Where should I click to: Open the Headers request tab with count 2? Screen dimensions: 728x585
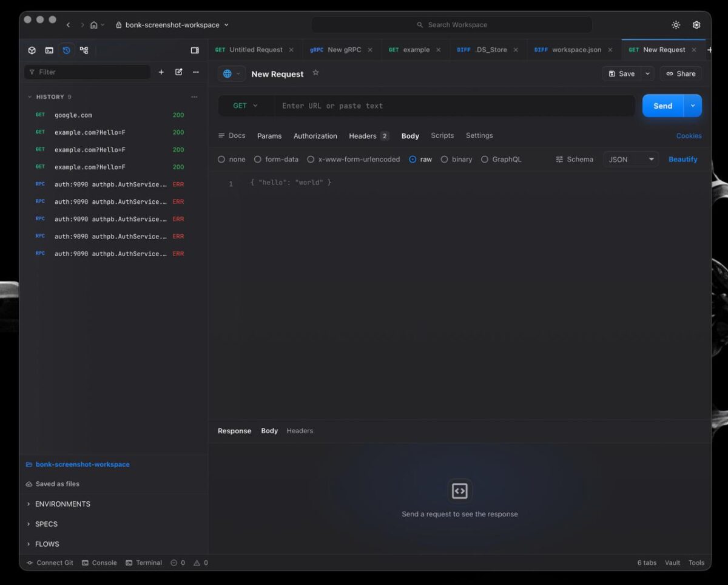point(369,136)
